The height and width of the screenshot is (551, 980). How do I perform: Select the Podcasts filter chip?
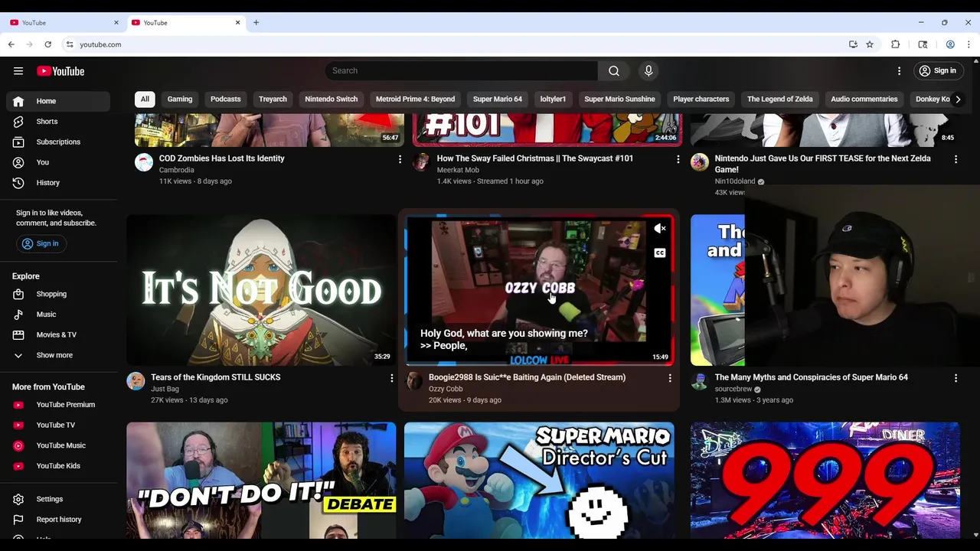[x=226, y=99]
